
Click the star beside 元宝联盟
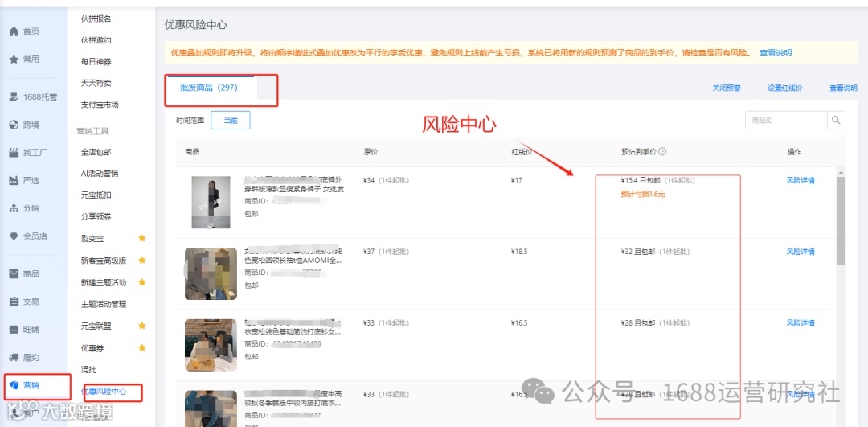141,326
